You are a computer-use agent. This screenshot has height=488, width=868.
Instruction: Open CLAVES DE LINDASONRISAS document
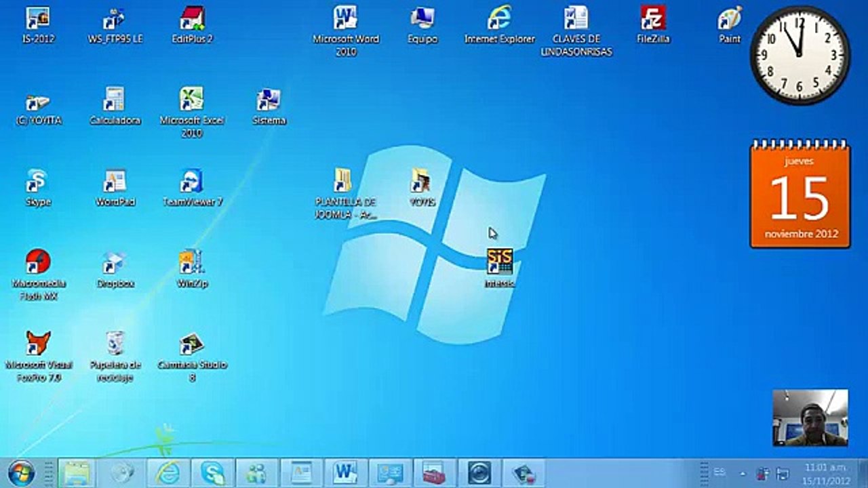click(x=576, y=30)
